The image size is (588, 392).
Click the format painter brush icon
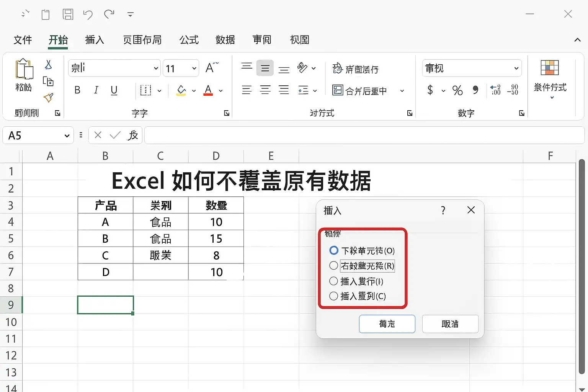pos(48,98)
